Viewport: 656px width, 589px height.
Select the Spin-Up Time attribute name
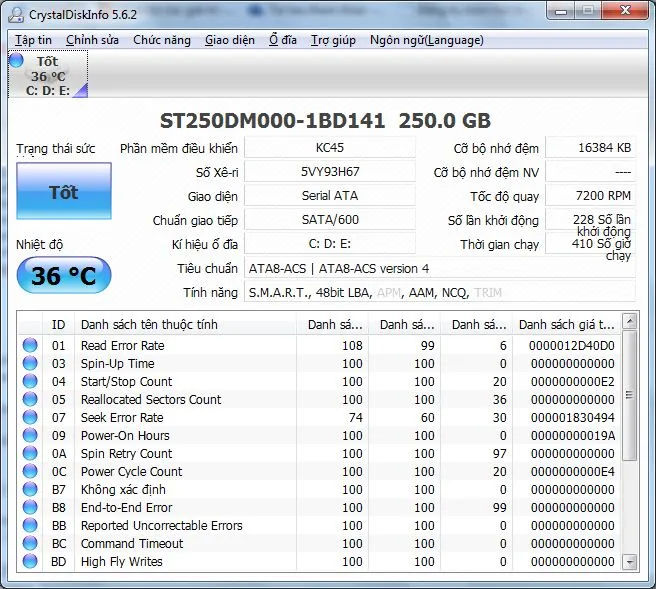pyautogui.click(x=118, y=364)
